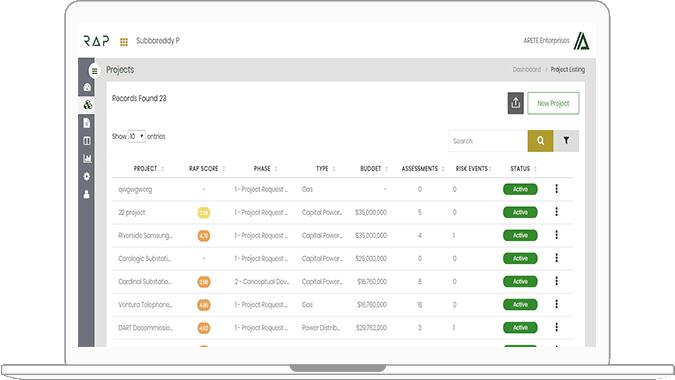
Task: Open row actions for Riverside Samsung
Action: 557,235
